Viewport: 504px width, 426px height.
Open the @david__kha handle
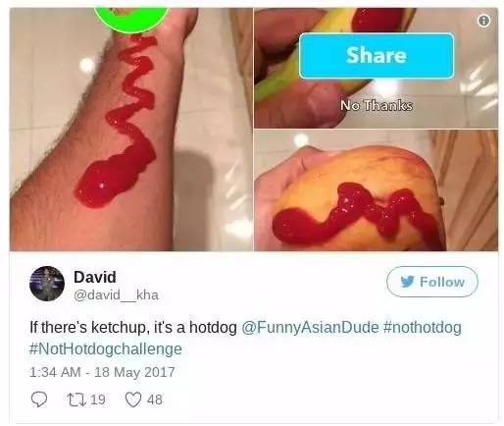click(116, 295)
